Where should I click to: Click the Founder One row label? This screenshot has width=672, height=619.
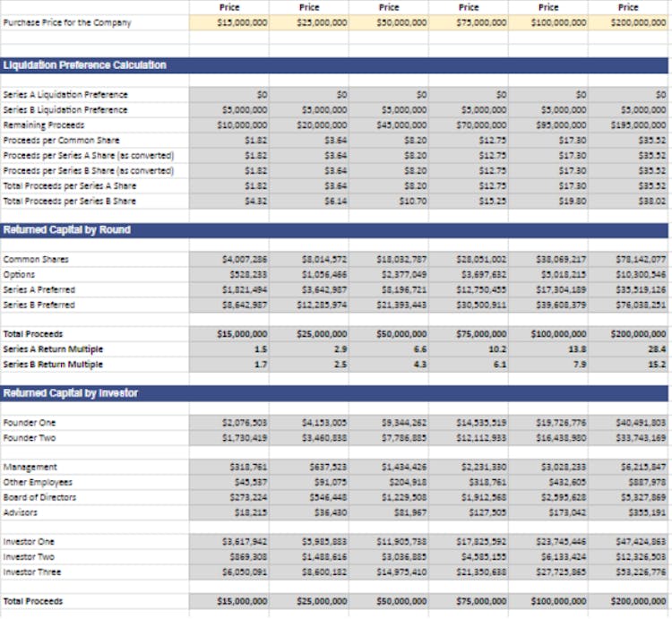pyautogui.click(x=30, y=422)
